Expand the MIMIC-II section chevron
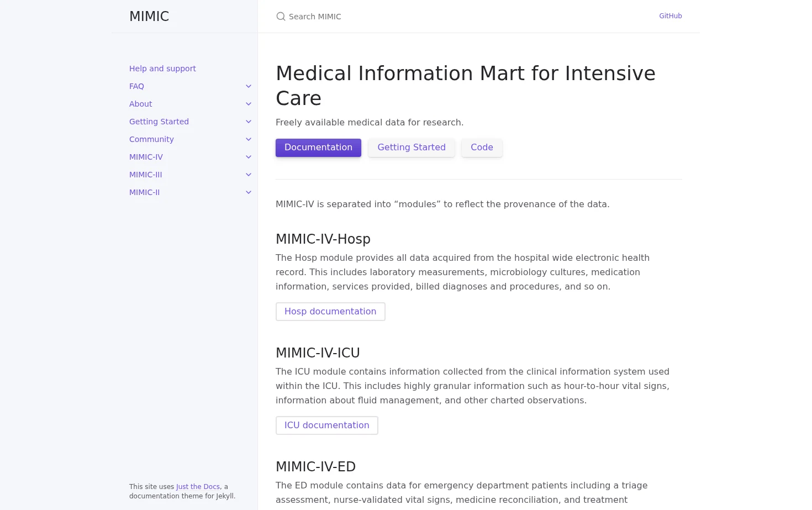The width and height of the screenshot is (812, 510). pos(249,192)
